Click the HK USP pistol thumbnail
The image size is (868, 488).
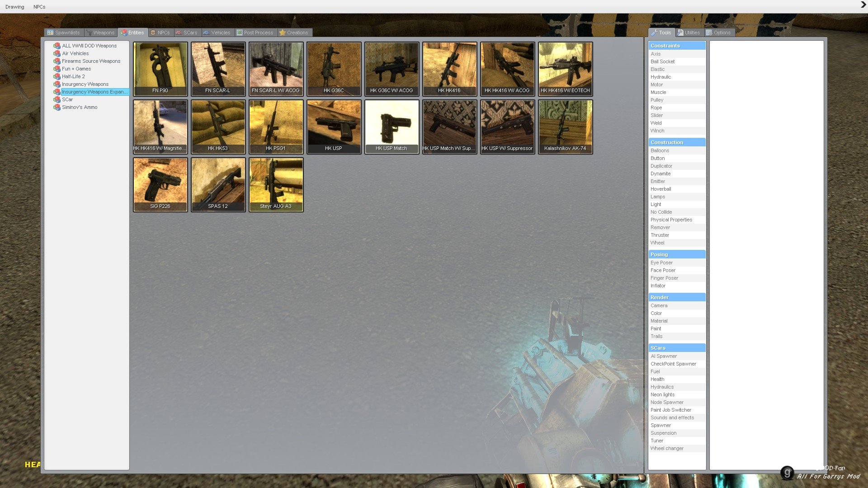pyautogui.click(x=334, y=127)
